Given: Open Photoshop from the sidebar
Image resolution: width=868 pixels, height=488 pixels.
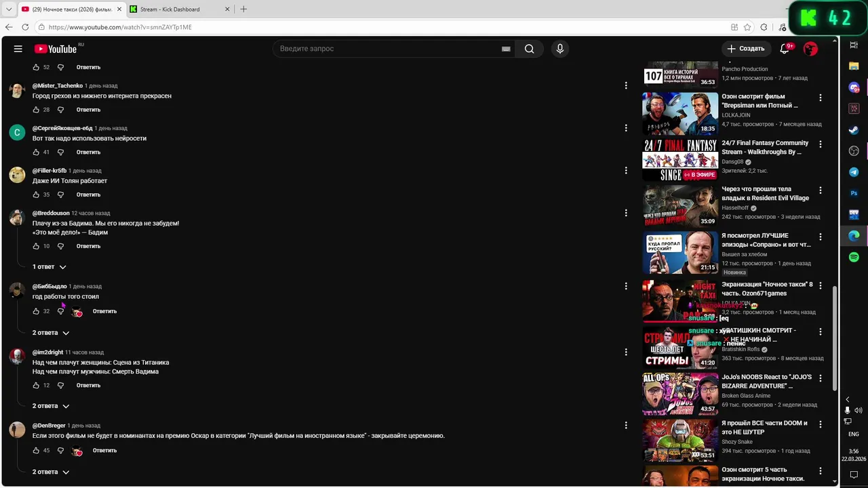Looking at the screenshot, I should (854, 193).
